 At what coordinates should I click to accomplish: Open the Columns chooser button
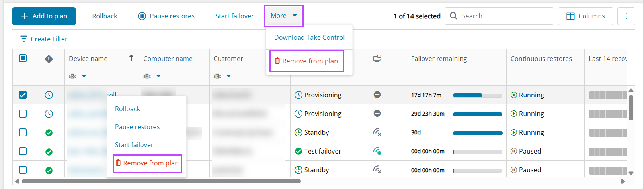[585, 16]
